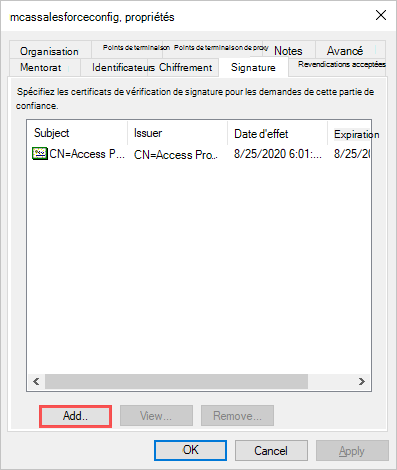Click the certificate icon beside CN=Access P...
Screen dimensions: 397x470
(40, 153)
